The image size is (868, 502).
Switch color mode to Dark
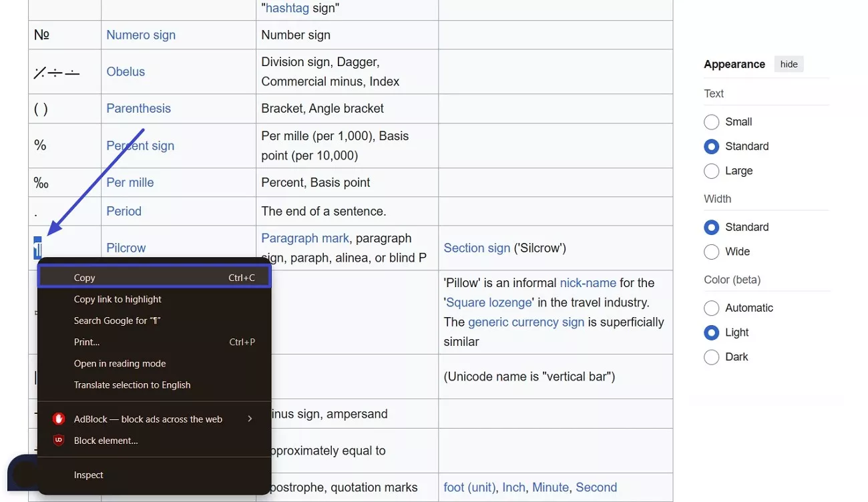[x=712, y=357]
